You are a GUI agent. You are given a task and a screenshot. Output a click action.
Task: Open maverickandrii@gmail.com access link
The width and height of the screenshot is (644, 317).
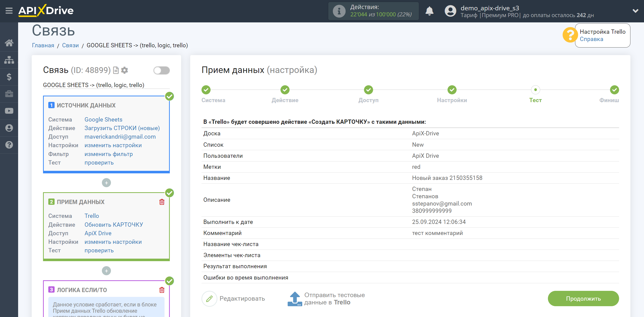pos(120,137)
